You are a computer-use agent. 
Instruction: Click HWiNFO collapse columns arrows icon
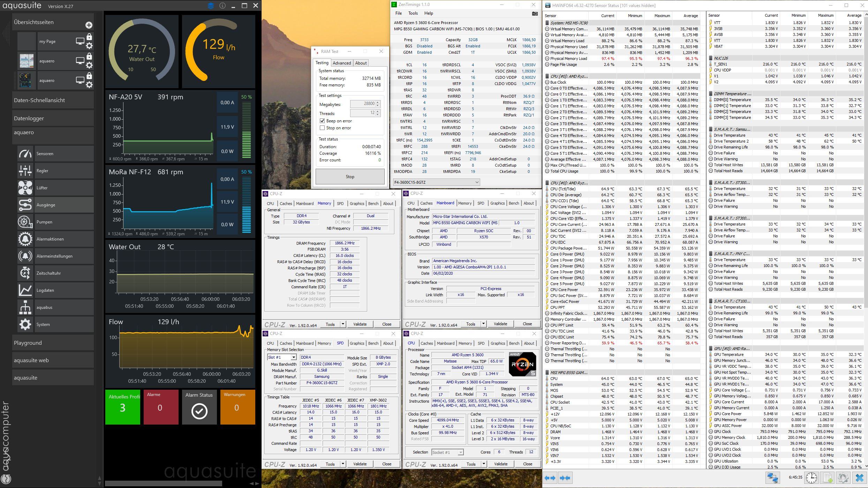[565, 478]
